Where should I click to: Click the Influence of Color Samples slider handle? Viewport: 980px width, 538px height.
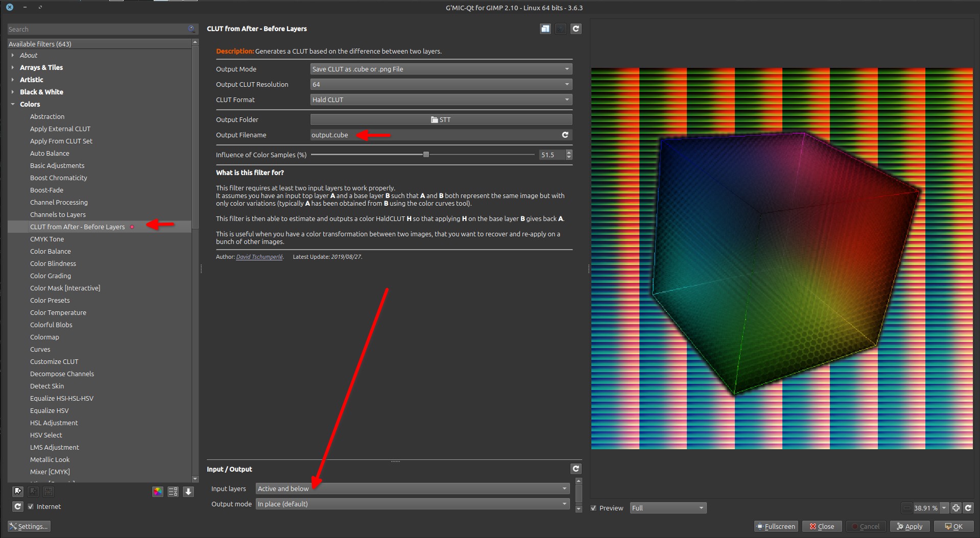(426, 155)
